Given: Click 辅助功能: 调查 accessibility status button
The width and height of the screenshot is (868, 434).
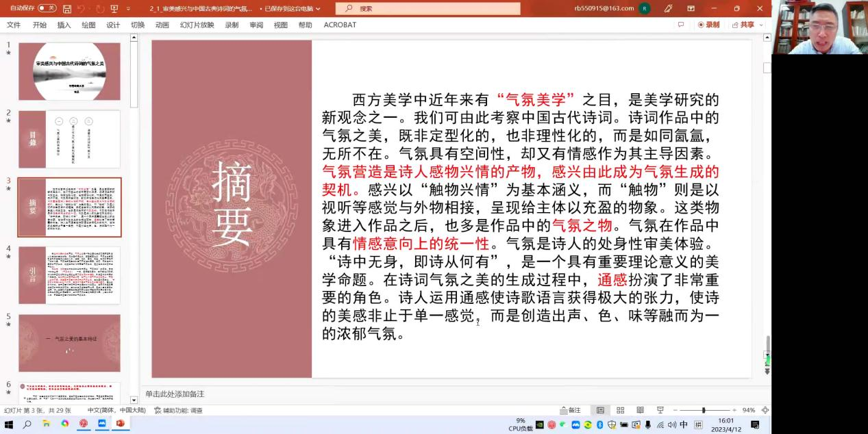Looking at the screenshot, I should [178, 410].
